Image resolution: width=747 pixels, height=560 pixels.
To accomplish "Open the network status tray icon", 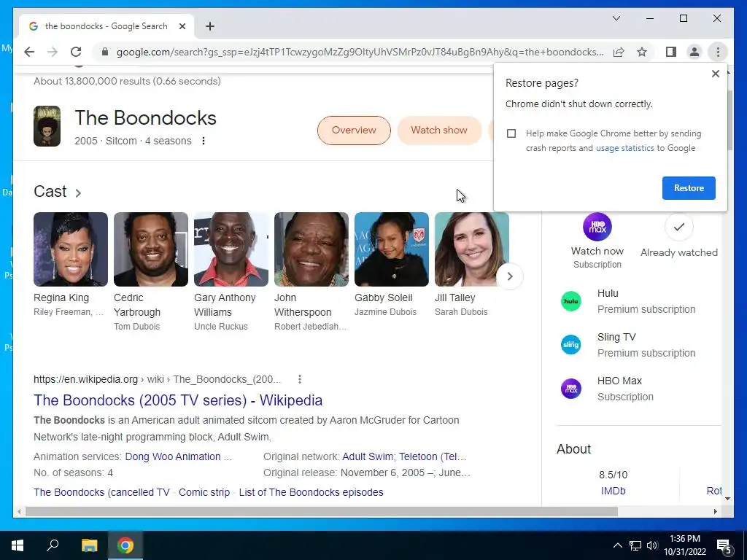I will (x=635, y=545).
